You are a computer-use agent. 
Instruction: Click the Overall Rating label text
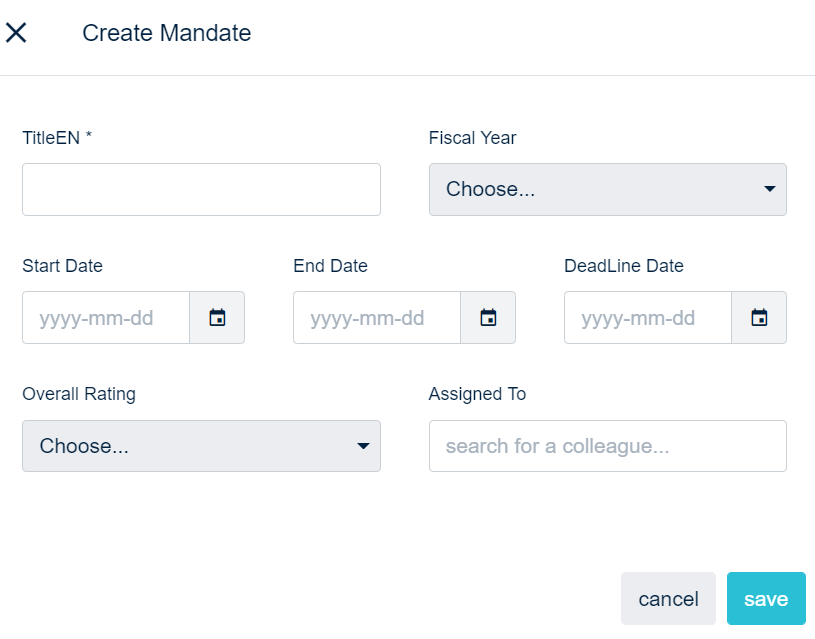point(79,394)
